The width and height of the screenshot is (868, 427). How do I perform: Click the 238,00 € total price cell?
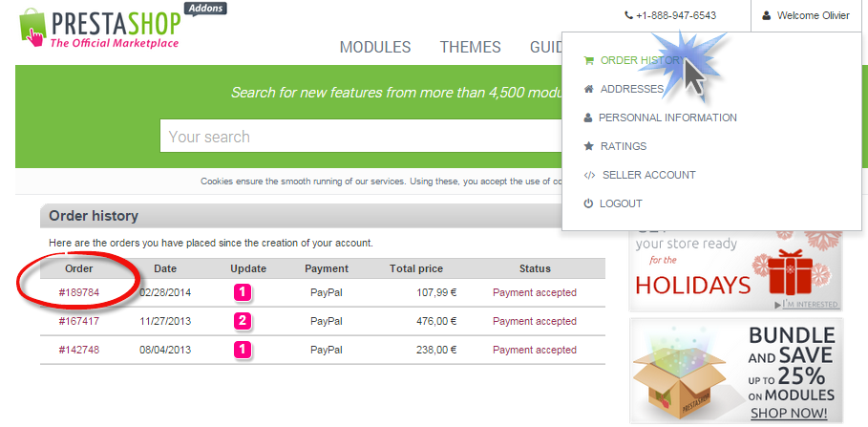point(436,350)
